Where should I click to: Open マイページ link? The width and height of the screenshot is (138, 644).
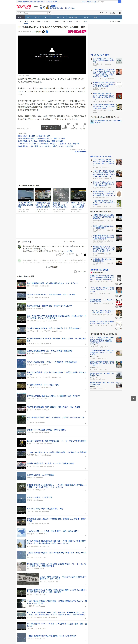pyautogui.click(x=103, y=13)
